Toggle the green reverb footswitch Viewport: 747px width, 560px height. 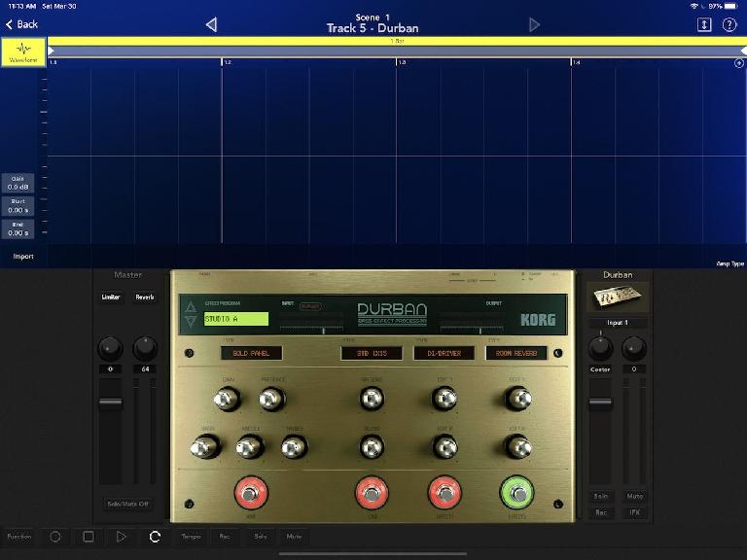tap(516, 493)
